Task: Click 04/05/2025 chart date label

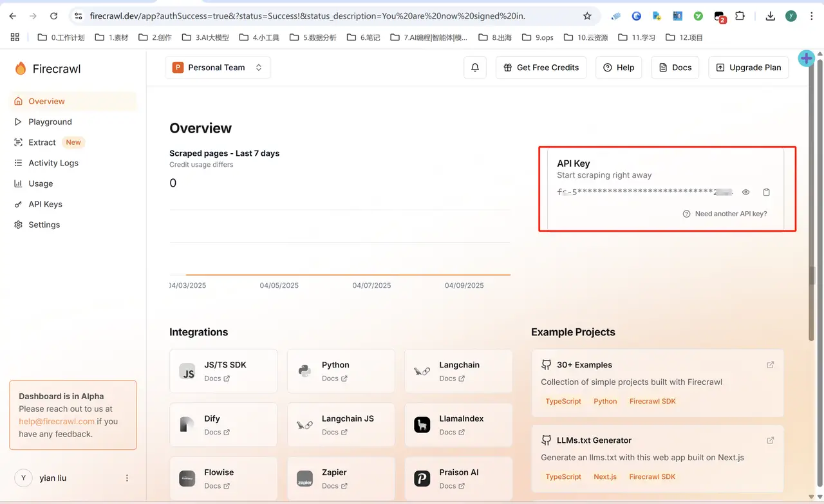Action: tap(279, 285)
